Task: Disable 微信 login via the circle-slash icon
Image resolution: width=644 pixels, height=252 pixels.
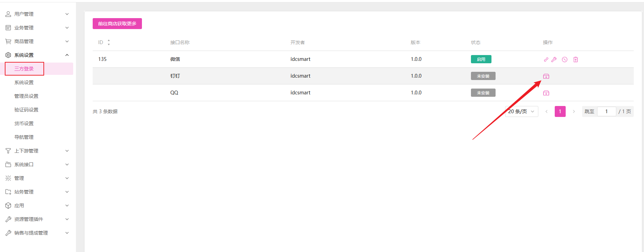Action: (565, 59)
